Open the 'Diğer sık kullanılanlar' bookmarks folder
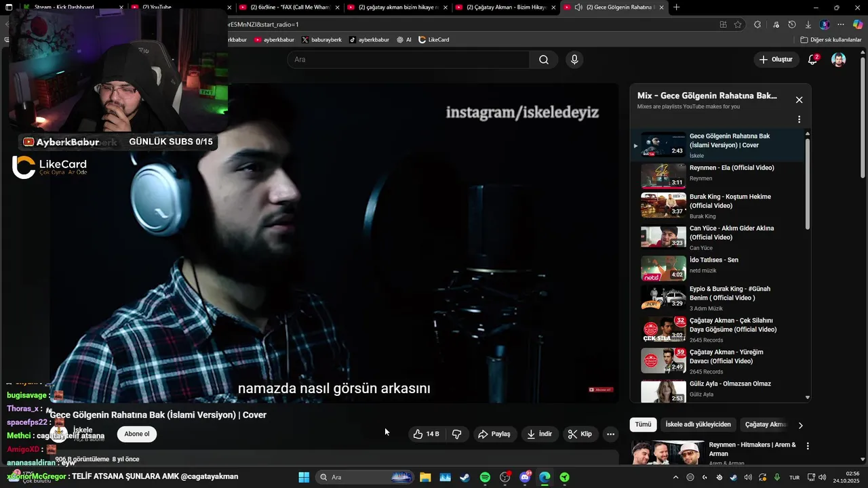The width and height of the screenshot is (868, 488). 831,40
